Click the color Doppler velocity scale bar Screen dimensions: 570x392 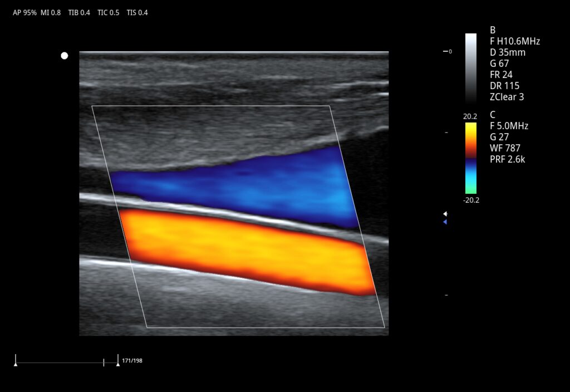click(x=471, y=158)
